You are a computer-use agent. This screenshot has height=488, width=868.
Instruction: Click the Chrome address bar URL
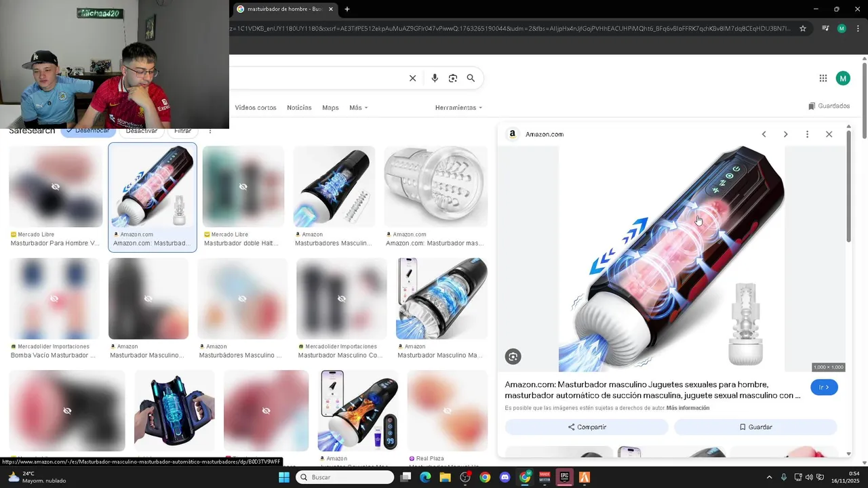click(510, 28)
